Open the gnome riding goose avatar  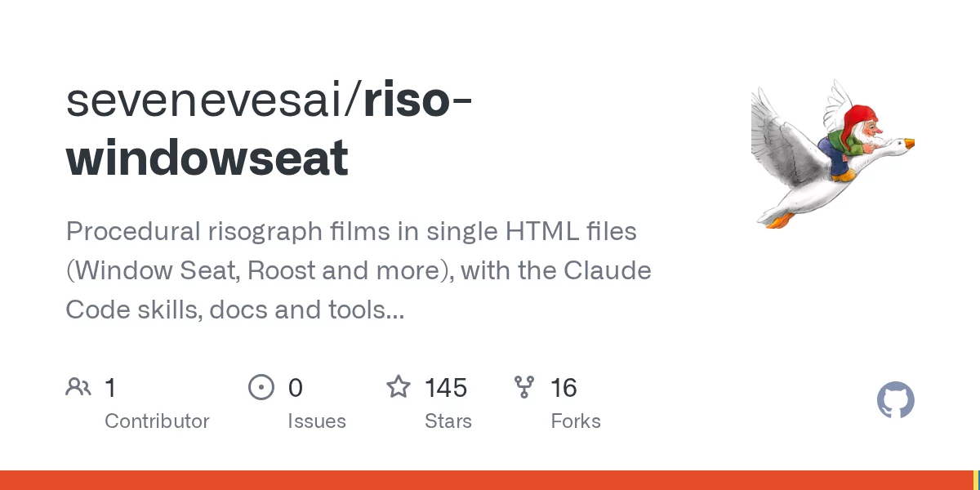pyautogui.click(x=833, y=154)
